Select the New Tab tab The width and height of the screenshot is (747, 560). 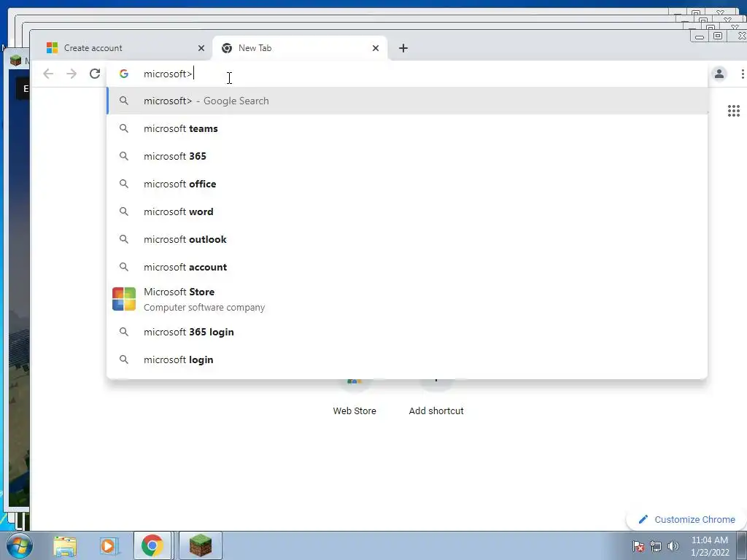coord(299,48)
